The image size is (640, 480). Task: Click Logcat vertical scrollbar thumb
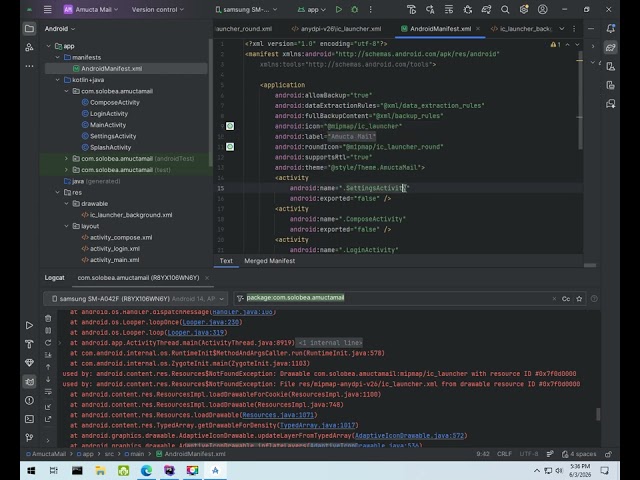click(x=598, y=414)
